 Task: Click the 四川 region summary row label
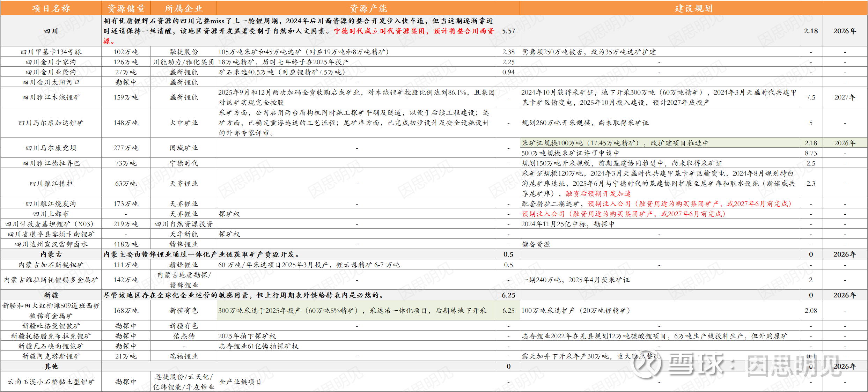click(51, 31)
